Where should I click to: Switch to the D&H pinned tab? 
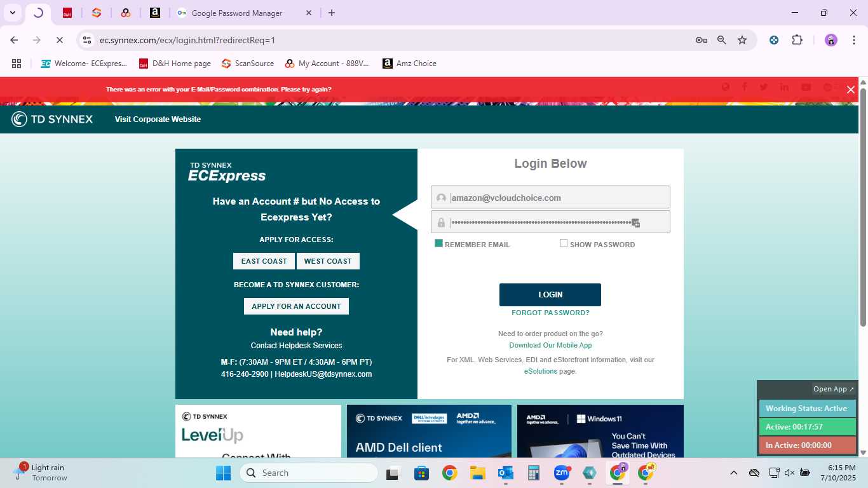(67, 13)
